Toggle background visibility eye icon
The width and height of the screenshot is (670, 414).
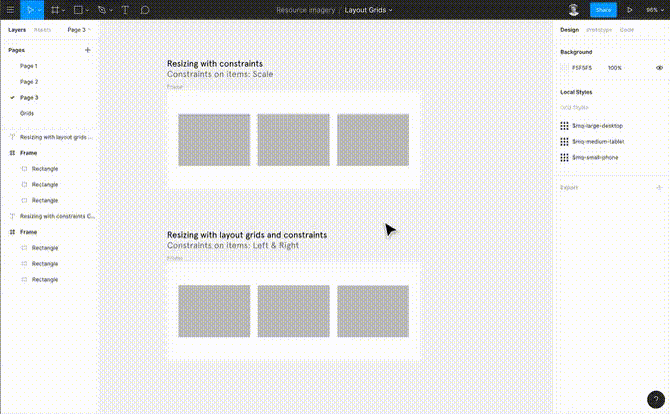coord(659,68)
